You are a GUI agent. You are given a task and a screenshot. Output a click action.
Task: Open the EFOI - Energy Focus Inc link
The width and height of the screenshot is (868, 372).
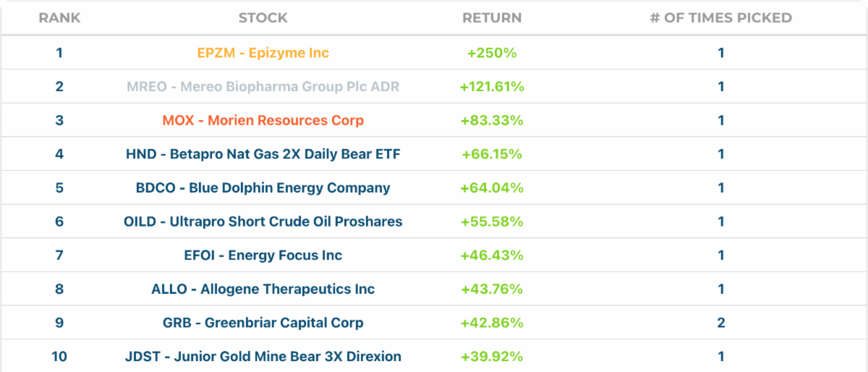tap(263, 255)
